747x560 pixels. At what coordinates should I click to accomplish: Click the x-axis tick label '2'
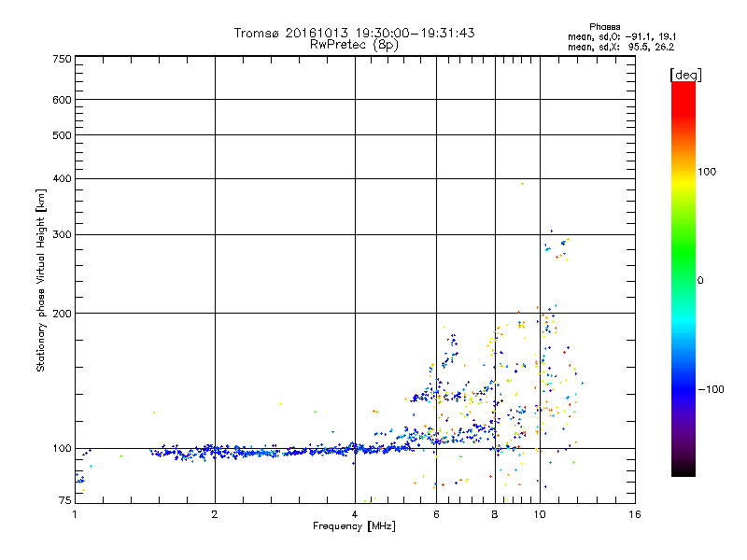[215, 514]
